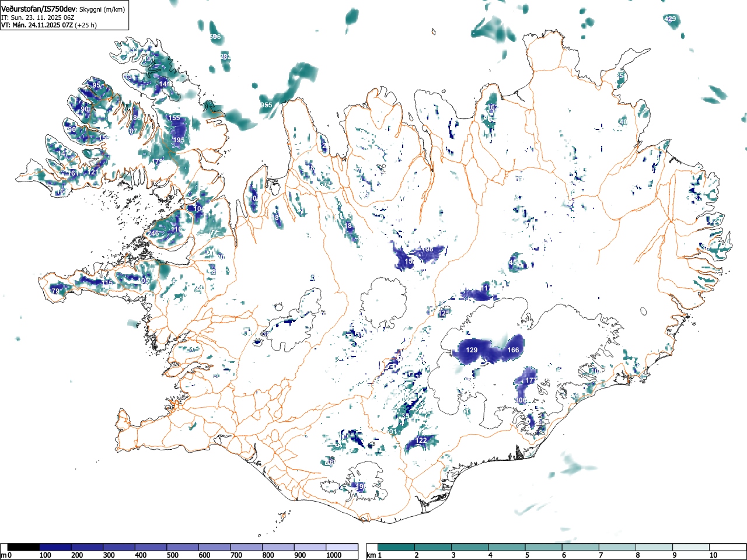Viewport: 747px width, 560px height.
Task: Click the 122 visibility value in the south
Action: pyautogui.click(x=422, y=440)
